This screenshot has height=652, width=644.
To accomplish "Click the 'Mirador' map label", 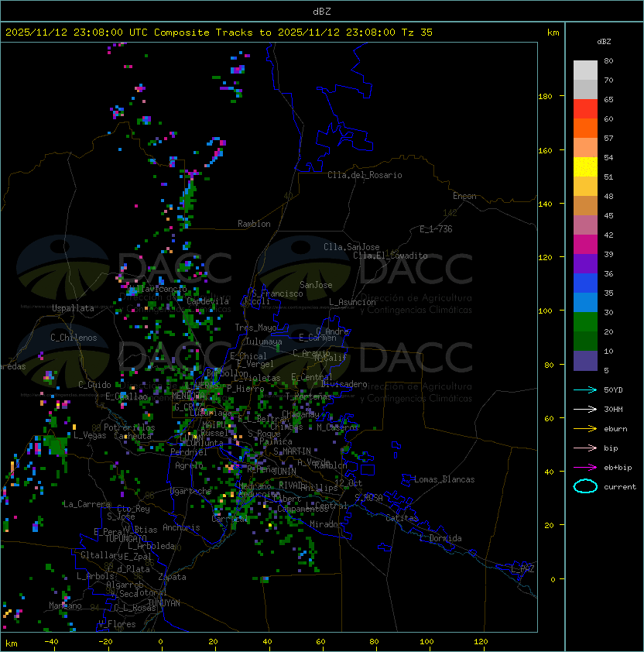I will click(326, 524).
